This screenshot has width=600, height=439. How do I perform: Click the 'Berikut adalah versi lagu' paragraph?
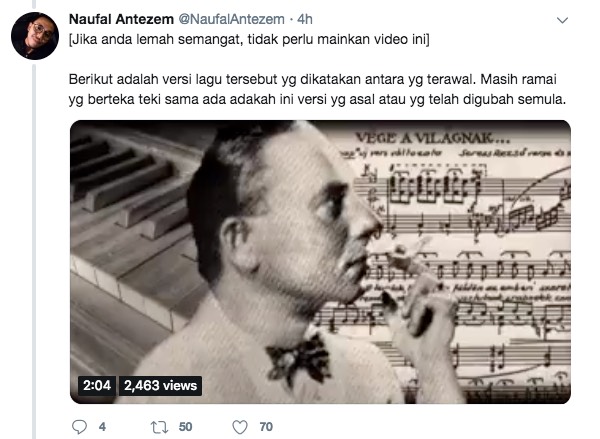tap(317, 89)
